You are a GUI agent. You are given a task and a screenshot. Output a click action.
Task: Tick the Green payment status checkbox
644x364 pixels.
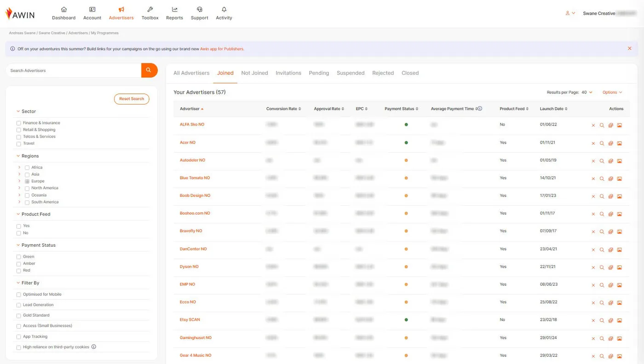[x=18, y=257]
